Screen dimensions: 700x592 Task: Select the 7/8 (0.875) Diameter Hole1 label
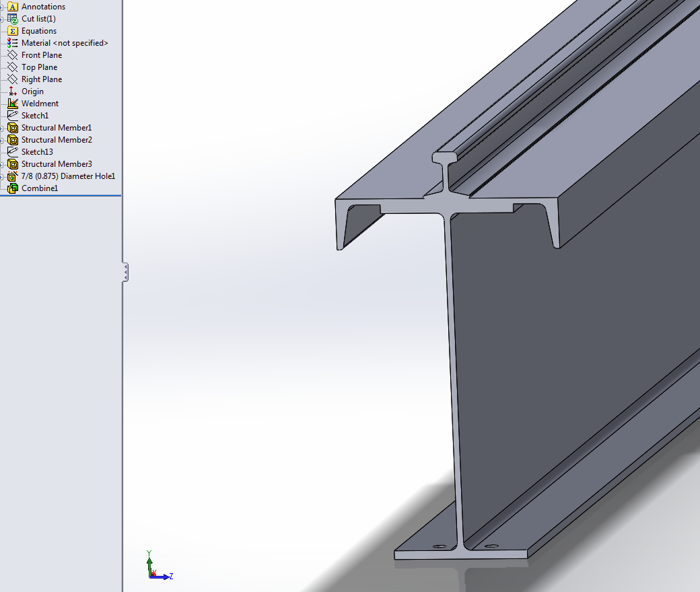click(x=68, y=176)
